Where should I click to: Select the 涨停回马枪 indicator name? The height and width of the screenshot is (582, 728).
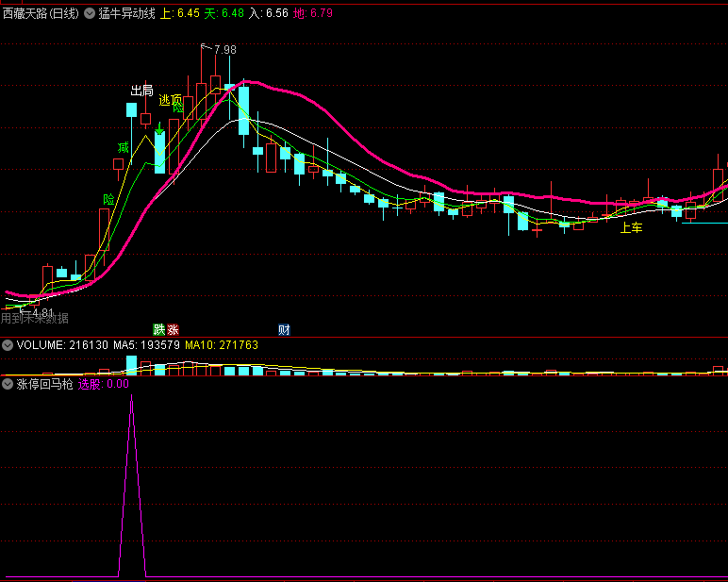(x=44, y=384)
